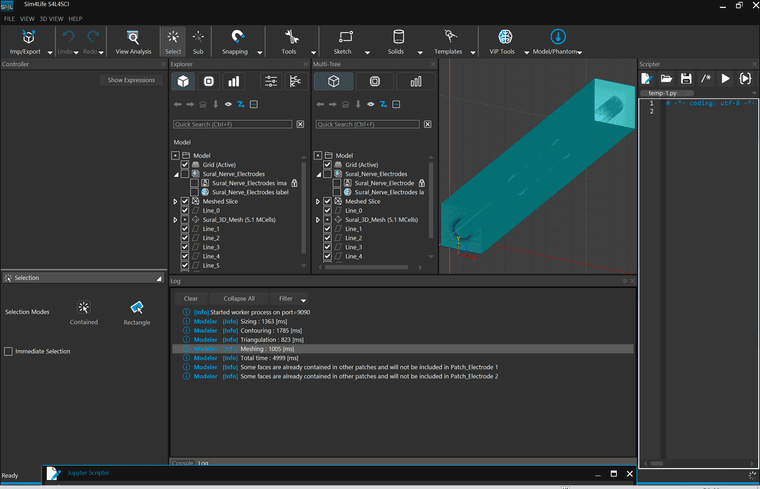
Task: Open the Snapping dropdown arrow
Action: coord(260,52)
